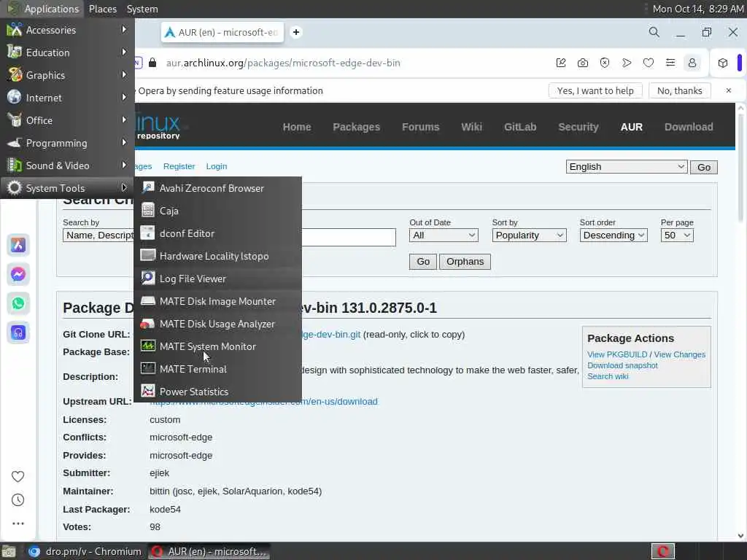Click the Register link
This screenshot has width=747, height=560.
click(x=179, y=166)
